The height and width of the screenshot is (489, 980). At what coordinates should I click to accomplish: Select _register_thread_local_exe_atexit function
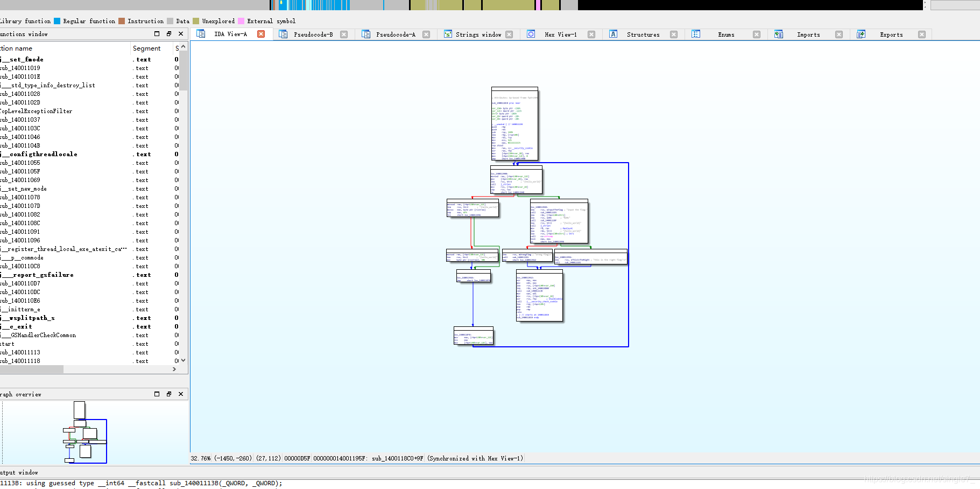pyautogui.click(x=89, y=249)
